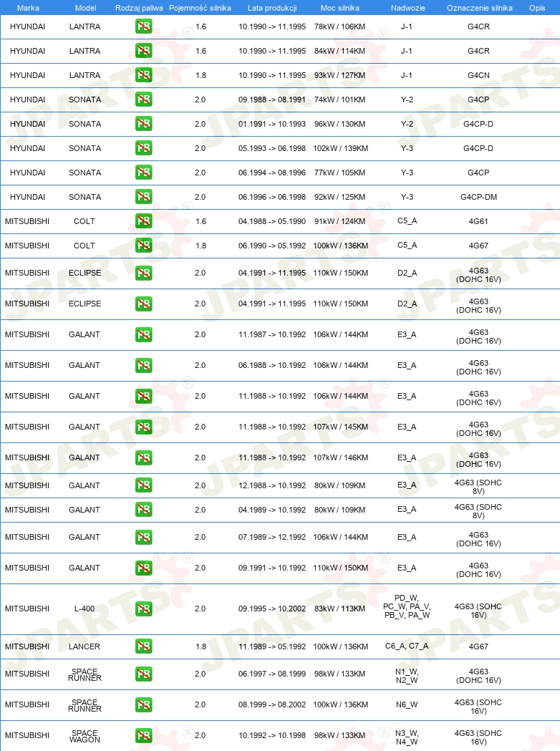The height and width of the screenshot is (751, 560).
Task: Click the date range '06.1997 -> 08.1999'
Action: 272,674
